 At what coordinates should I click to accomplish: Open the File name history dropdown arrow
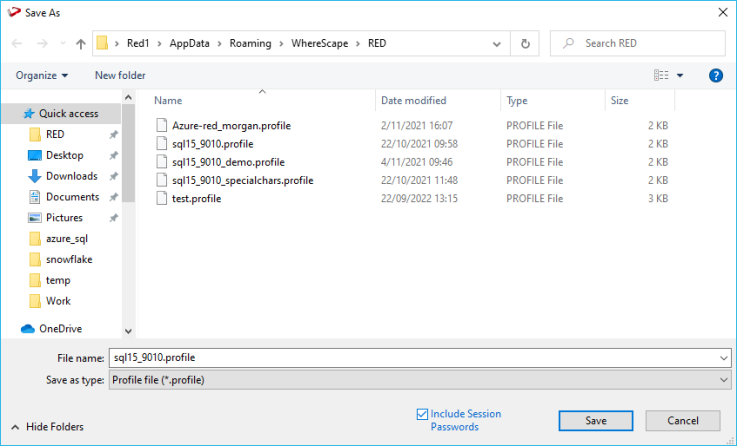[724, 357]
